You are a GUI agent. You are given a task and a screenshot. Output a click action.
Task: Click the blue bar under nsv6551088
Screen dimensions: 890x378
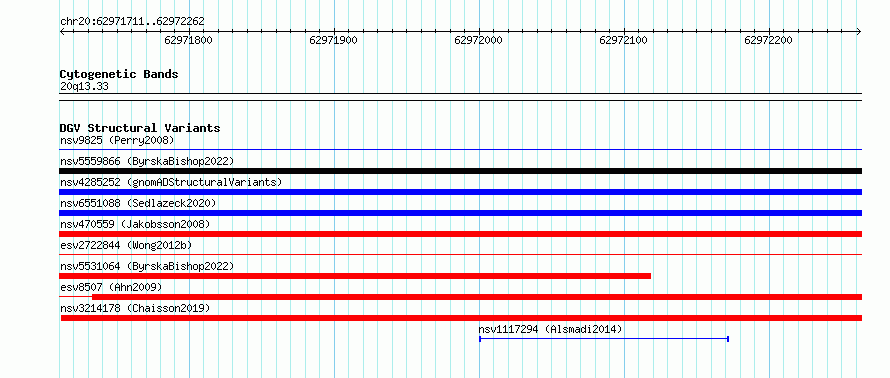[x=461, y=213]
